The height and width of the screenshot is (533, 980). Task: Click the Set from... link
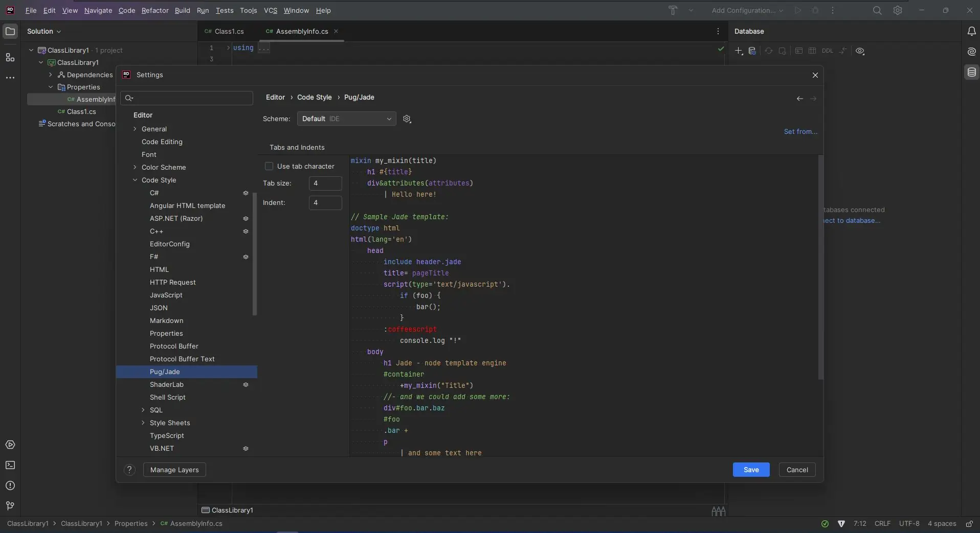pos(800,132)
